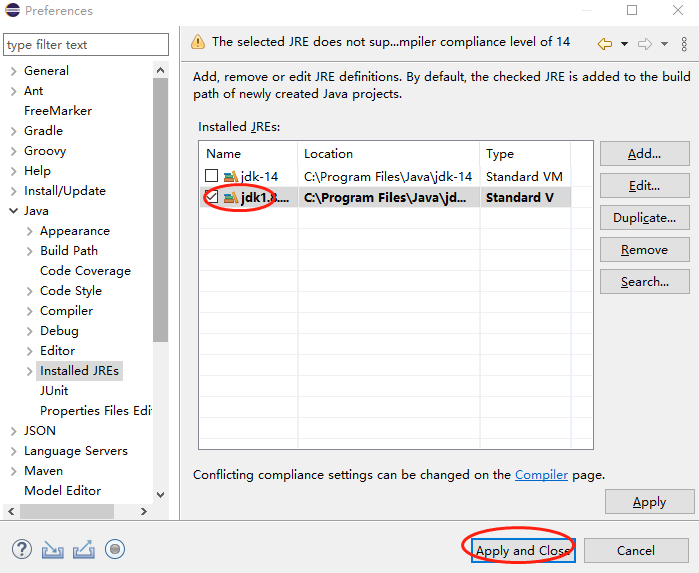Open the three-dot view menu icon

(685, 43)
